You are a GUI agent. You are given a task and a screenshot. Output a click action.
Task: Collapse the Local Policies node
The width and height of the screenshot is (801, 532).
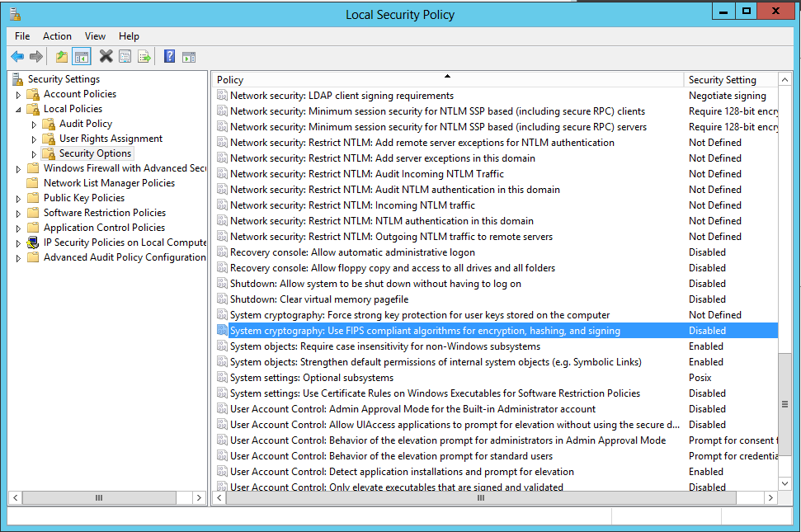[18, 109]
